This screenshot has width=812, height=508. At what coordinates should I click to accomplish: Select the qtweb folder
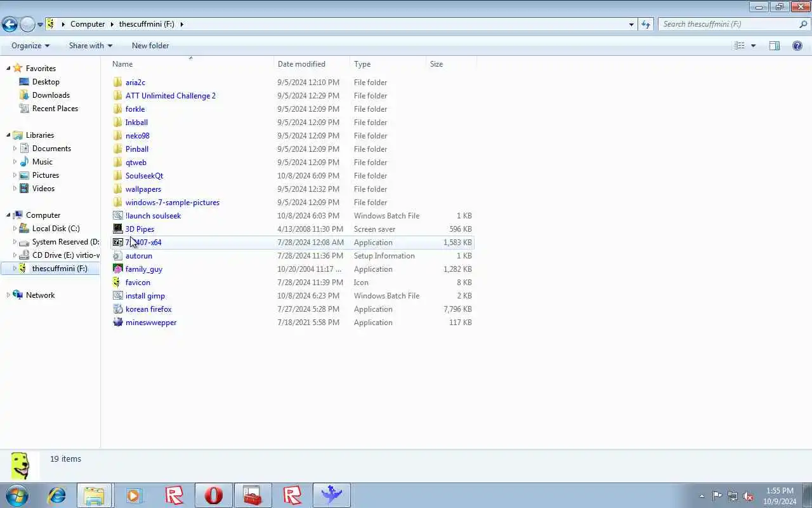(x=136, y=163)
